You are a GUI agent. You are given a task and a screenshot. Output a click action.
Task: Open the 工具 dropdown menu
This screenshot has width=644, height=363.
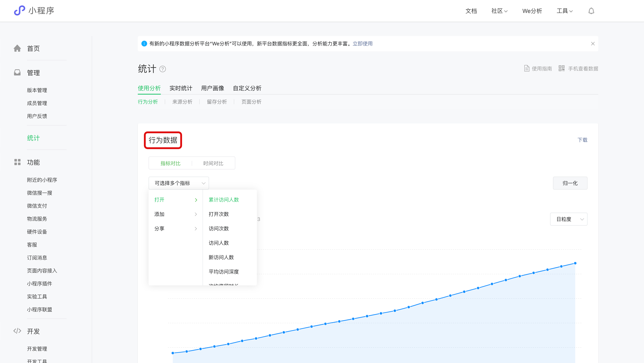(x=564, y=11)
